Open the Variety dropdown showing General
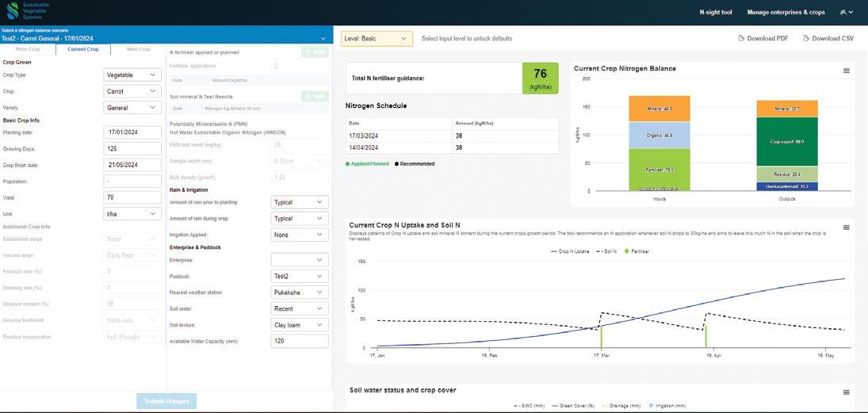Viewport: 868px width, 413px height. tap(132, 107)
